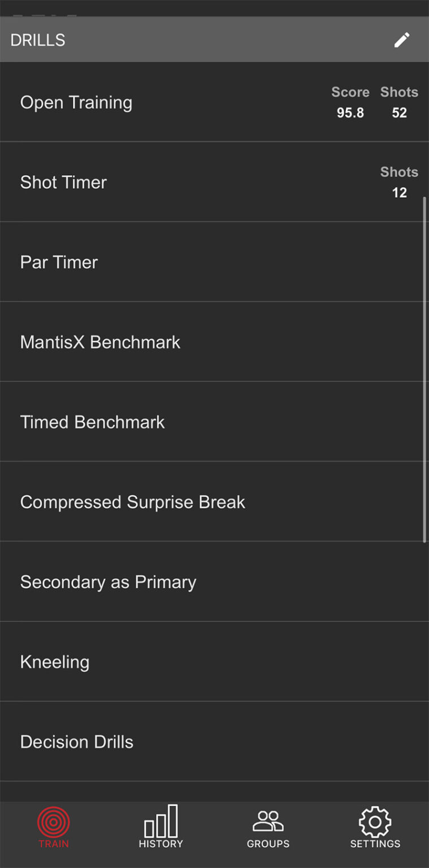Tap the Open Training shots count 52
429x868 pixels.
coord(399,113)
